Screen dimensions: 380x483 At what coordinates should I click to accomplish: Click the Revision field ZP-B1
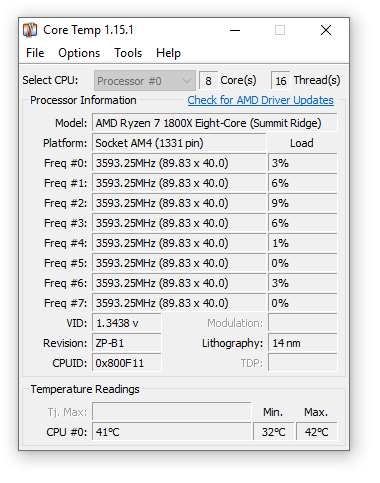127,343
